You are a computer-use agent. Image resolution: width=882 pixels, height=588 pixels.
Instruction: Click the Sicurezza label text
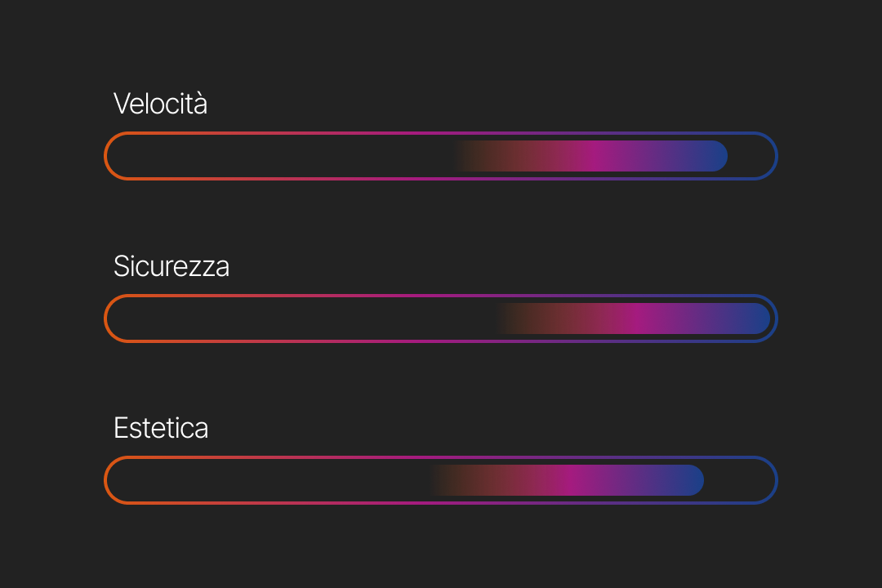pyautogui.click(x=171, y=266)
